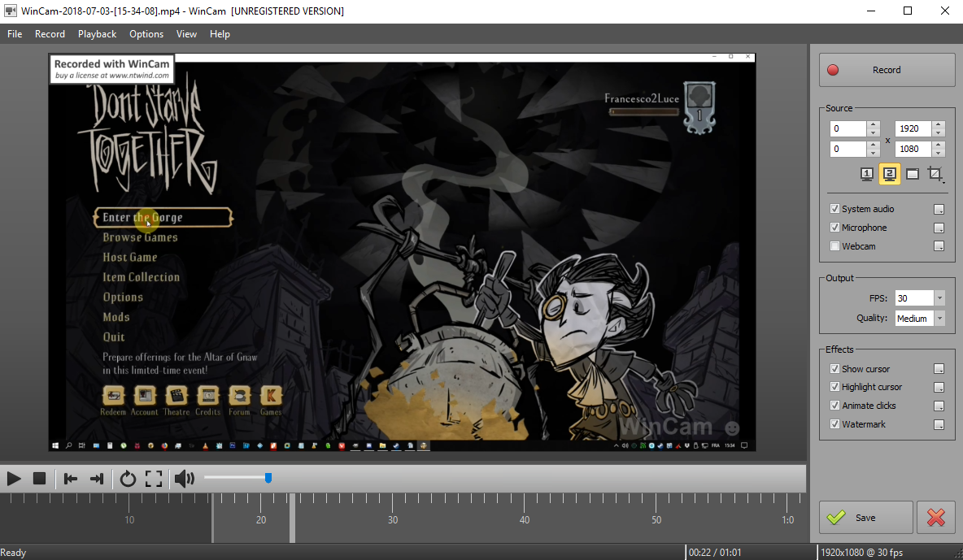Open Webcam settings button
The image size is (963, 560).
coord(939,246)
